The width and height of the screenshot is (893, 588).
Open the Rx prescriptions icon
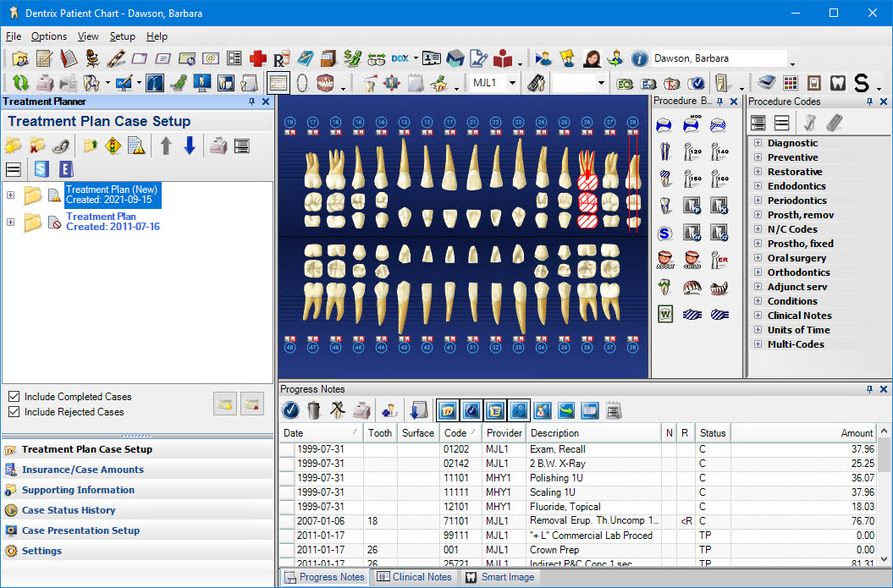pyautogui.click(x=282, y=58)
